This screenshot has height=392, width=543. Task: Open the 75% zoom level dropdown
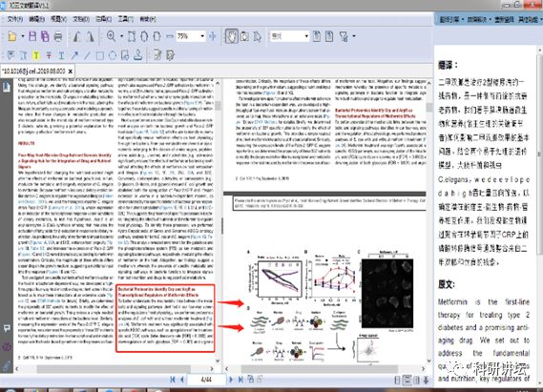pos(202,36)
